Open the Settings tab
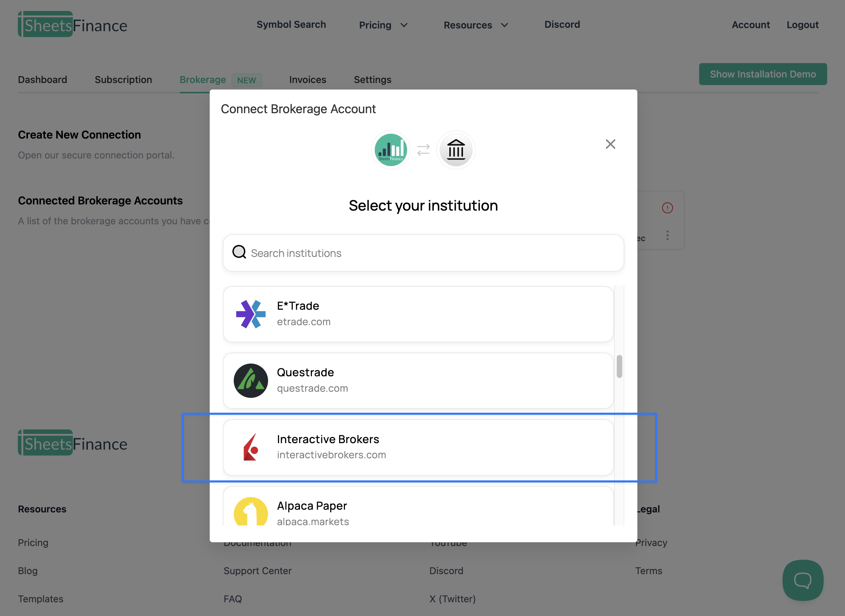Image resolution: width=845 pixels, height=616 pixels. pos(373,80)
